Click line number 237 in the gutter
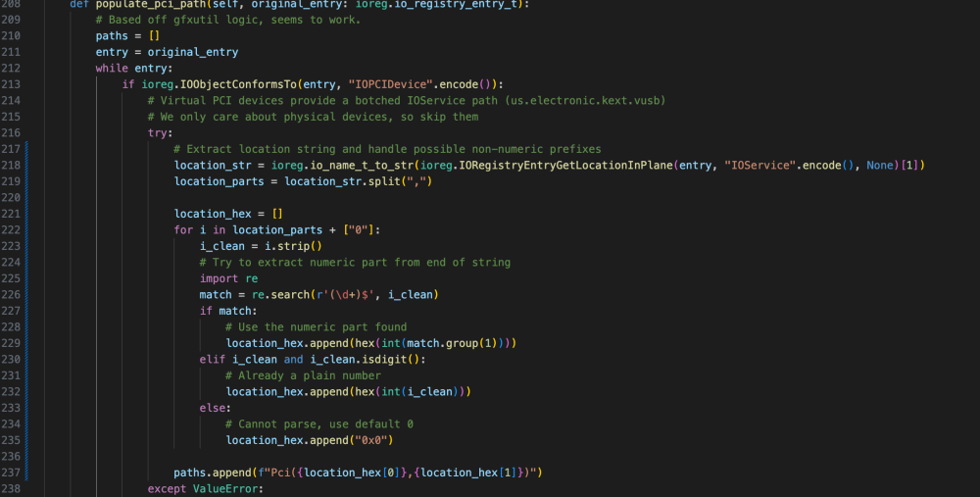This screenshot has width=980, height=497. click(11, 472)
